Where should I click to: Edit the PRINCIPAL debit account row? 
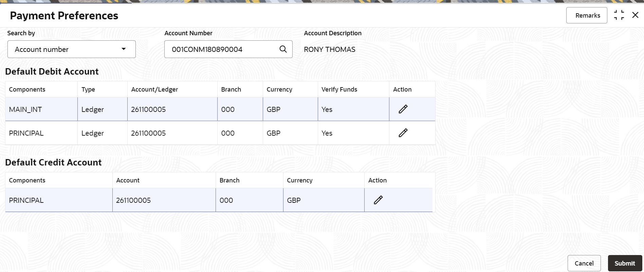pos(403,133)
